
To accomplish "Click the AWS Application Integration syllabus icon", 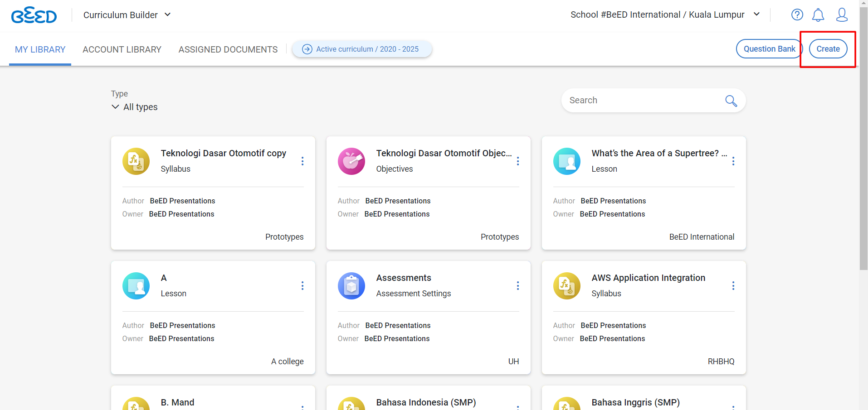I will coord(567,286).
